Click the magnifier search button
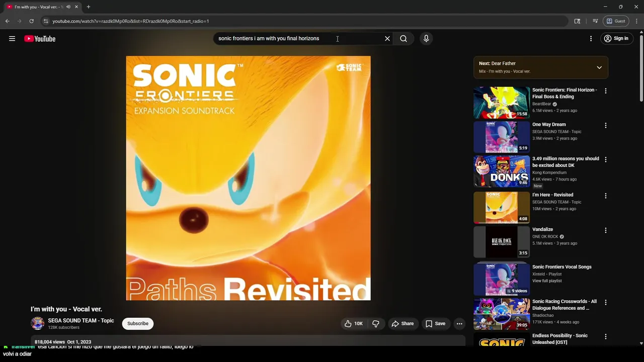The height and width of the screenshot is (362, 644). (x=404, y=39)
